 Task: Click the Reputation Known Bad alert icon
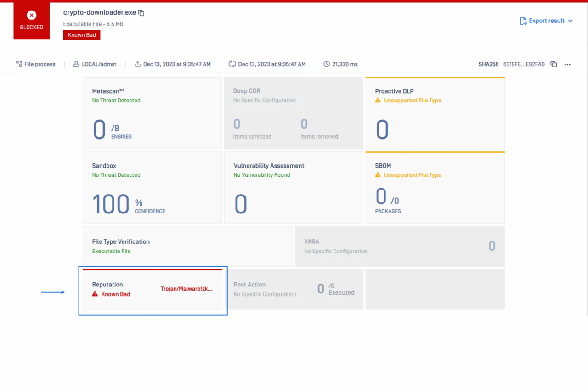[95, 294]
